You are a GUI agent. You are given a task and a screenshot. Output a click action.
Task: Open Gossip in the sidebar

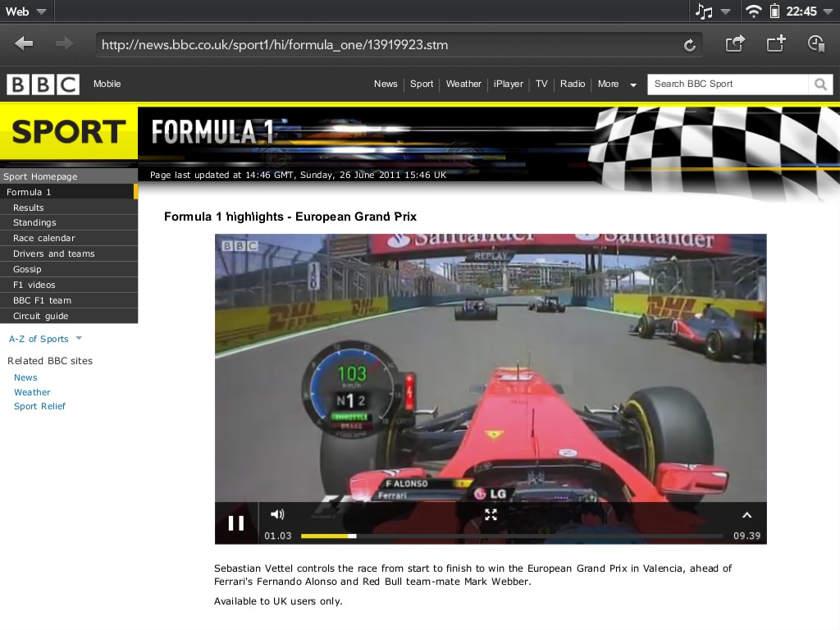point(69,269)
